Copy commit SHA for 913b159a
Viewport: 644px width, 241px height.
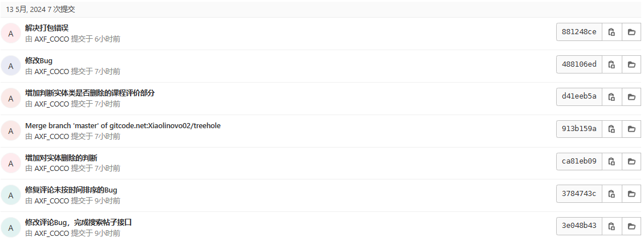tap(611, 129)
